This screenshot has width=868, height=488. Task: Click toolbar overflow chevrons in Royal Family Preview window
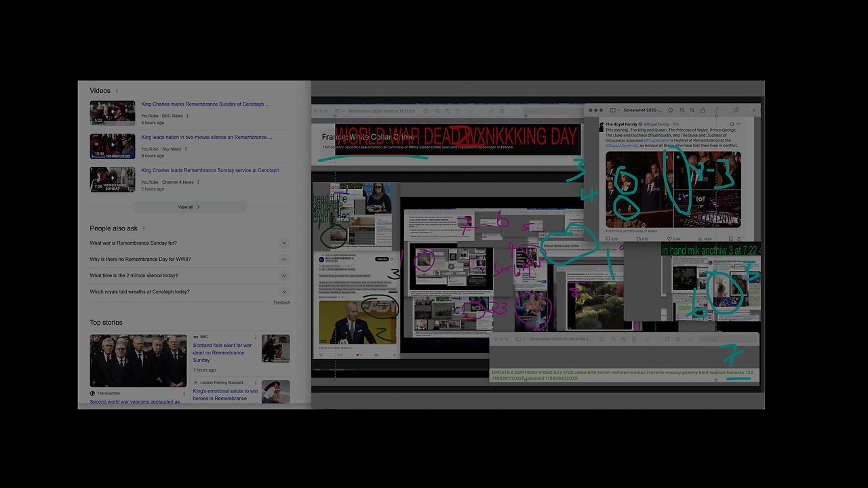coord(753,110)
